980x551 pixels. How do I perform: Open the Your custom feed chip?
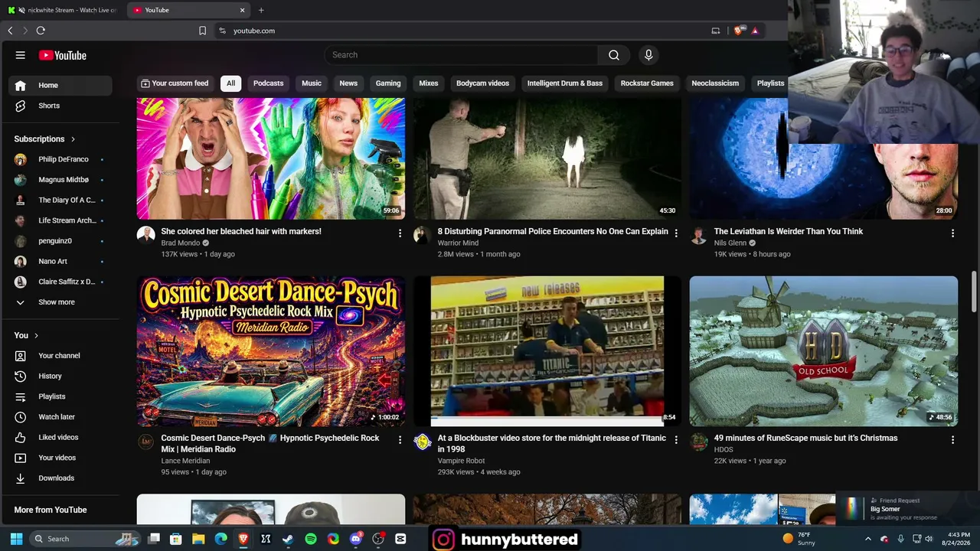tap(175, 83)
